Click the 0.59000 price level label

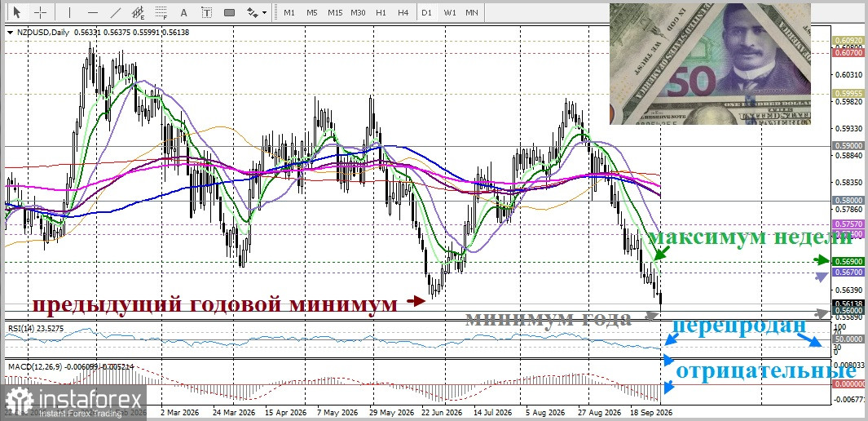[x=848, y=146]
